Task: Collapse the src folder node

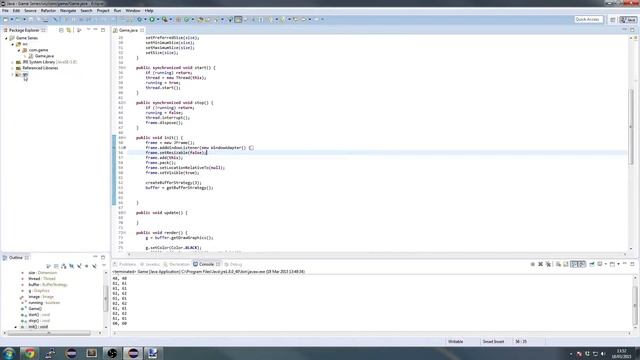Action: (13, 44)
